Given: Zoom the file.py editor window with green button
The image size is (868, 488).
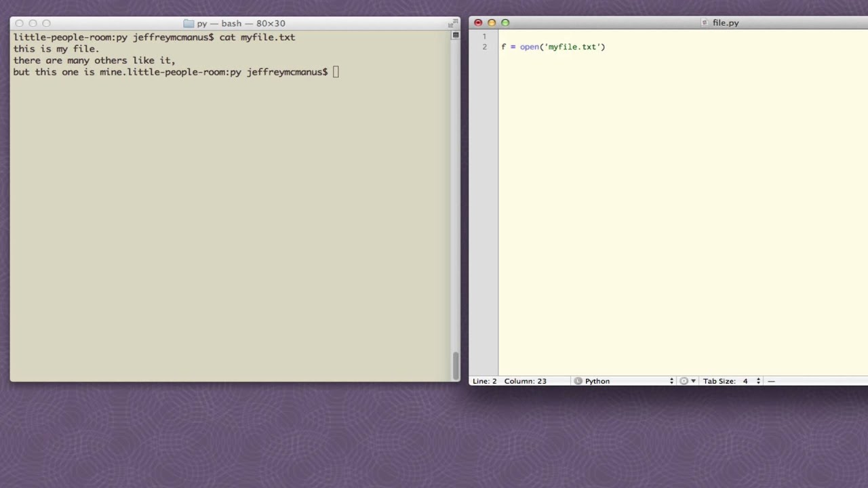Looking at the screenshot, I should tap(505, 22).
